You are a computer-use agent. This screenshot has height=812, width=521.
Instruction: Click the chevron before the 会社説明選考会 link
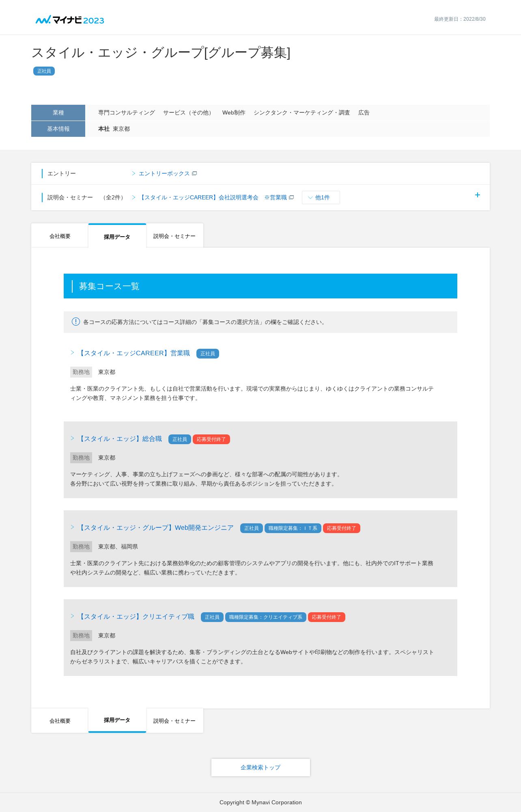tap(133, 197)
